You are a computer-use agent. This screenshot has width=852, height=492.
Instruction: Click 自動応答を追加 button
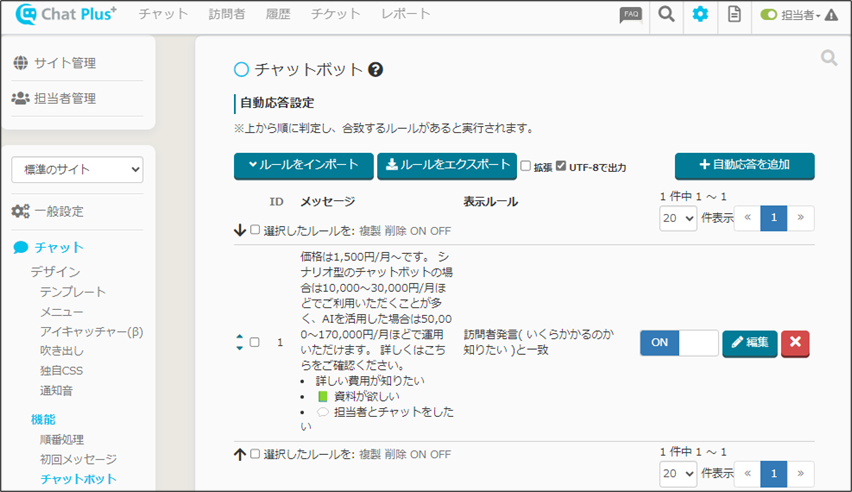(744, 164)
